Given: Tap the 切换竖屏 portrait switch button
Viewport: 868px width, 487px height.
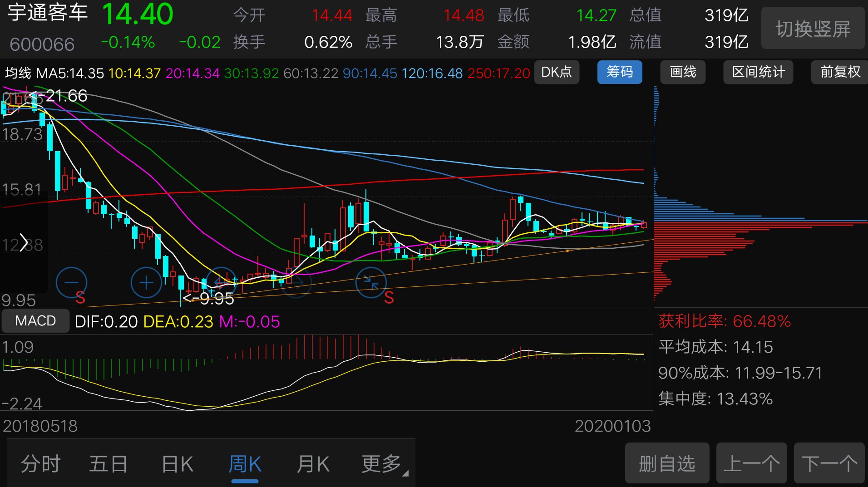Looking at the screenshot, I should (x=813, y=28).
